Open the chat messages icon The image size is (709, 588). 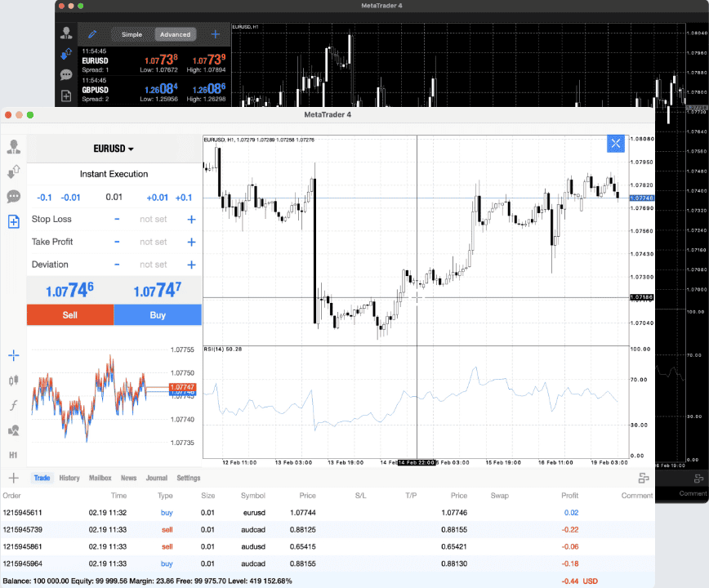pos(13,195)
